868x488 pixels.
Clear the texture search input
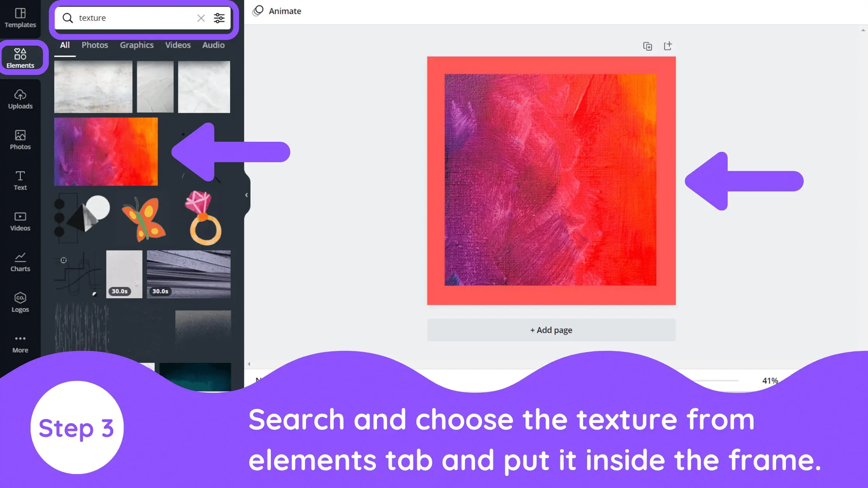(200, 18)
